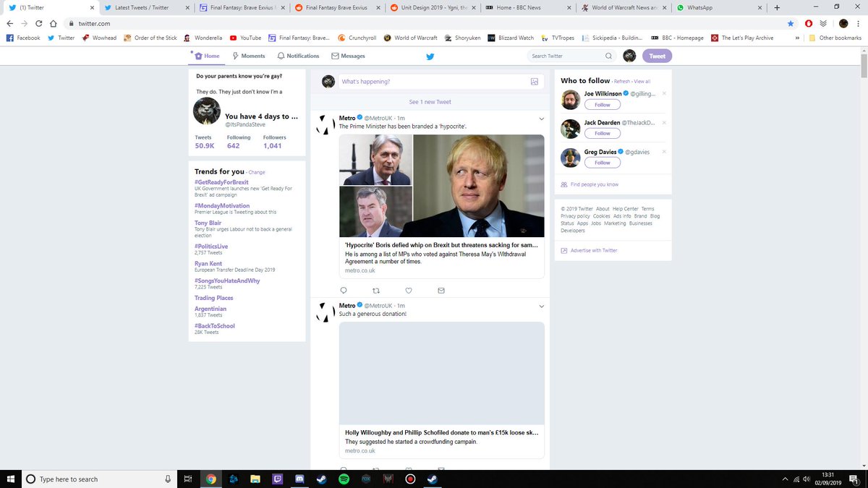Viewport: 868px width, 488px height.
Task: Open Twitch from Windows taskbar
Action: click(x=277, y=479)
